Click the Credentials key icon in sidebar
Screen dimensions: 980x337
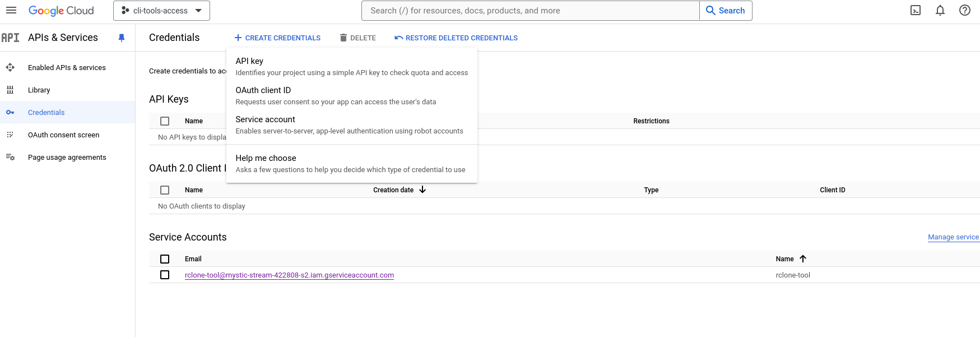(x=10, y=112)
